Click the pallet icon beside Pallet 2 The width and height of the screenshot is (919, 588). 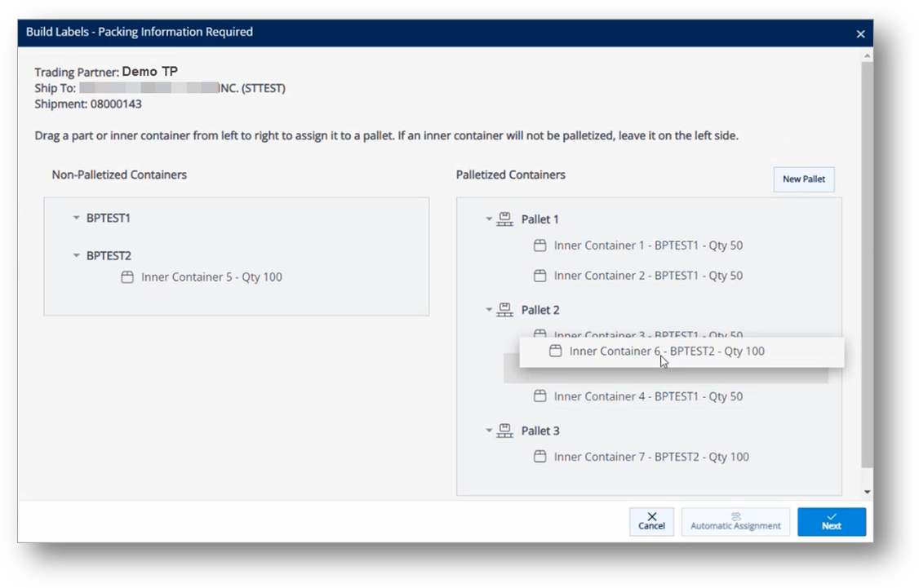(504, 310)
